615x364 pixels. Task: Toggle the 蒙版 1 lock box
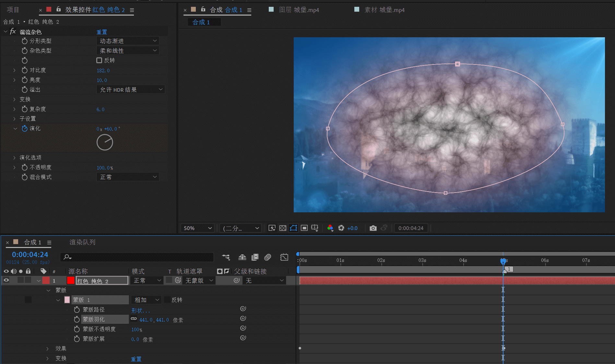[28, 299]
